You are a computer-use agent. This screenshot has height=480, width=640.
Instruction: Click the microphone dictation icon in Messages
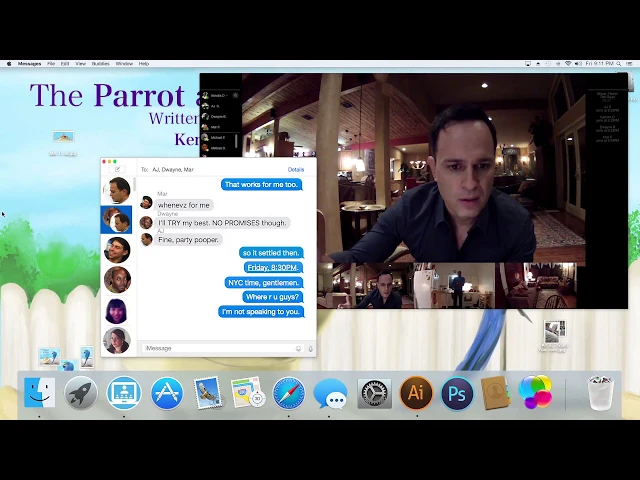[310, 349]
